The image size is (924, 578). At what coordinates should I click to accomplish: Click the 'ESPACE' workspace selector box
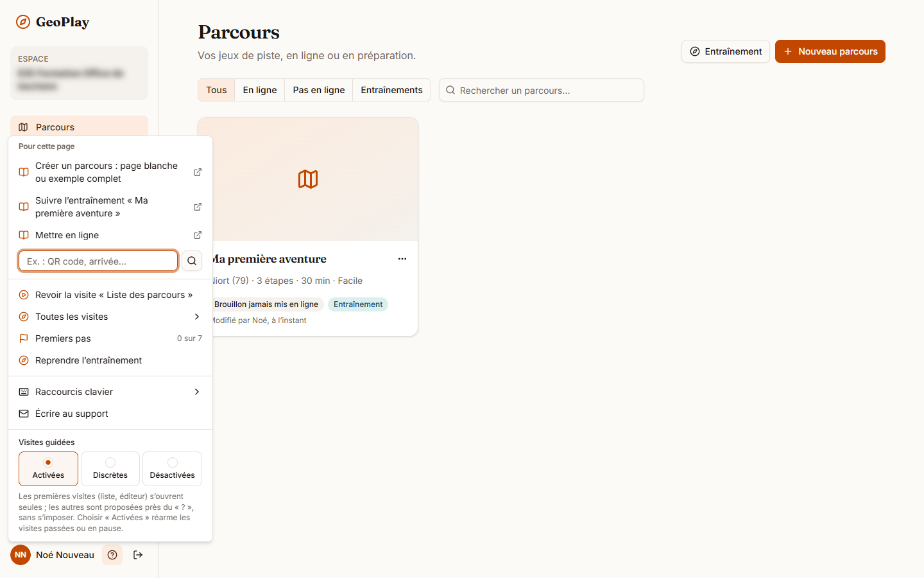(x=79, y=73)
